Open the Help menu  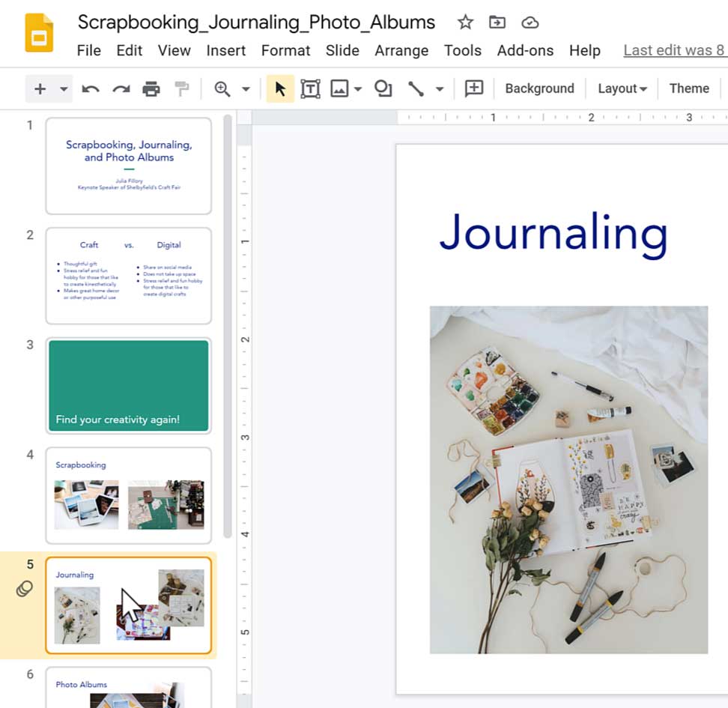pos(584,50)
